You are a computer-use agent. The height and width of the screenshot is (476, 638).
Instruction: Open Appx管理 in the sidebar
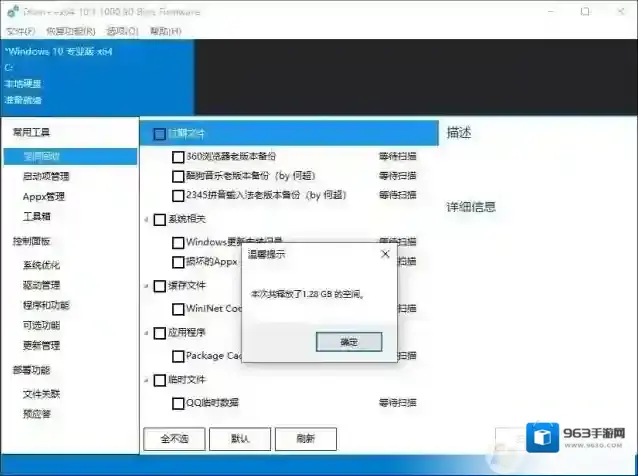pos(44,196)
